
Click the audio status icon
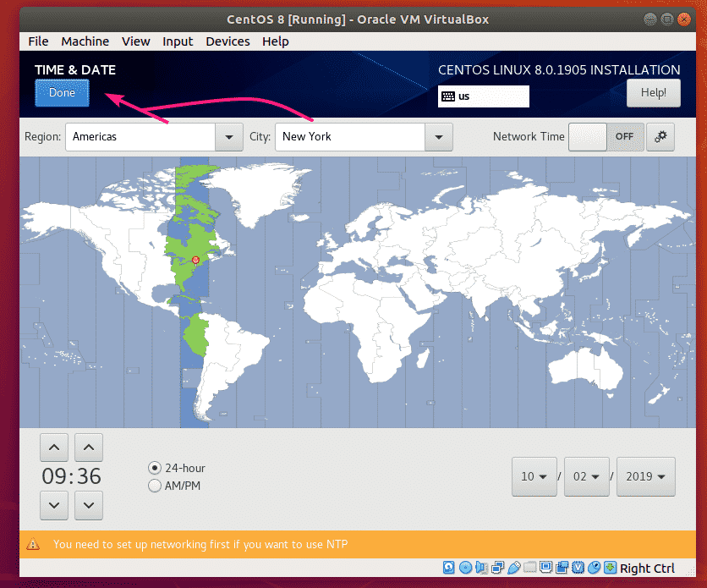click(x=481, y=567)
